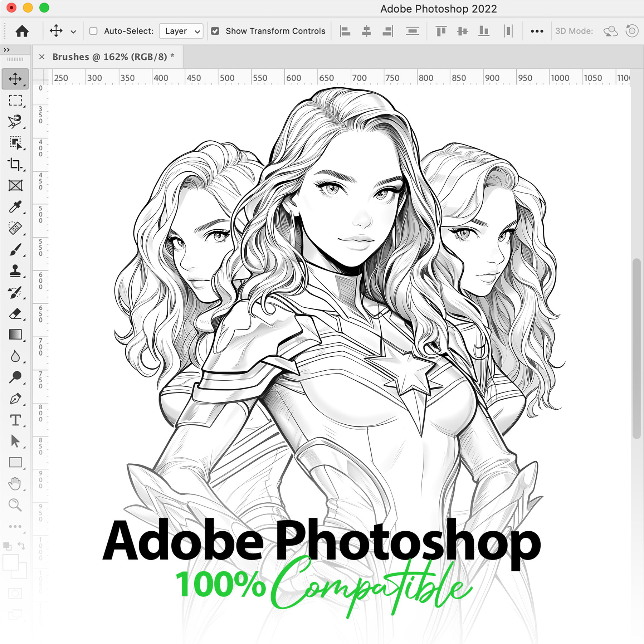Select the Path Selection tool
This screenshot has height=644, width=644.
pyautogui.click(x=15, y=441)
